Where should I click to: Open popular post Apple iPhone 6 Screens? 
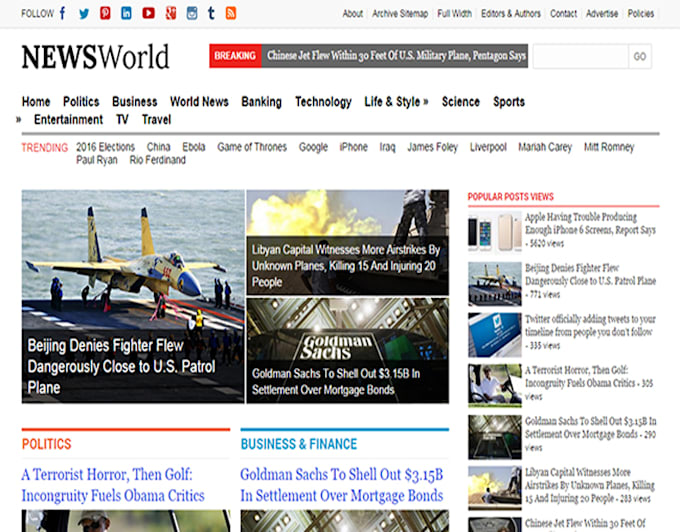tap(590, 223)
